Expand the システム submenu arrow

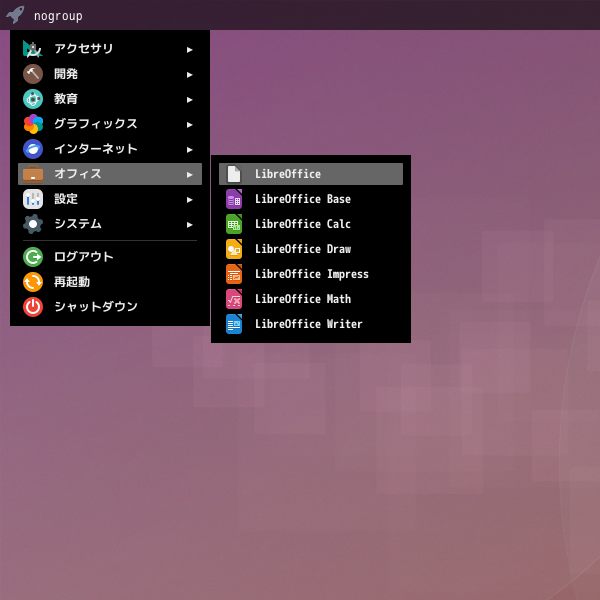coord(189,225)
